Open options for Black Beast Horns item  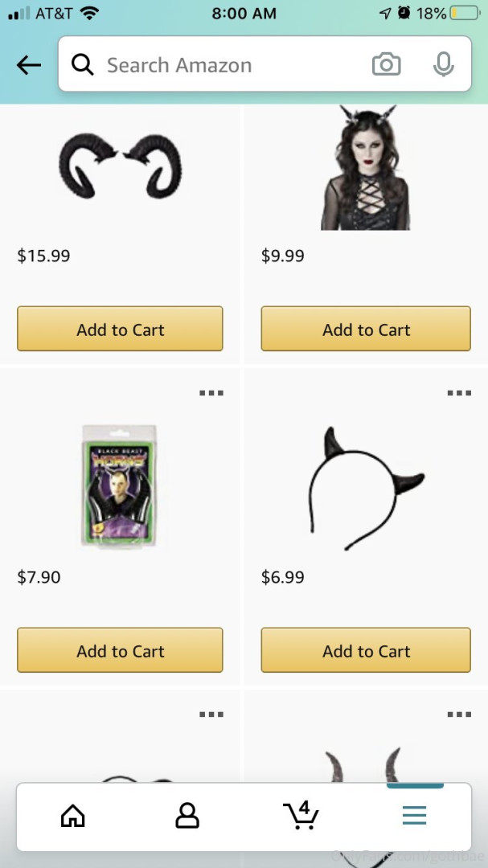pos(211,393)
